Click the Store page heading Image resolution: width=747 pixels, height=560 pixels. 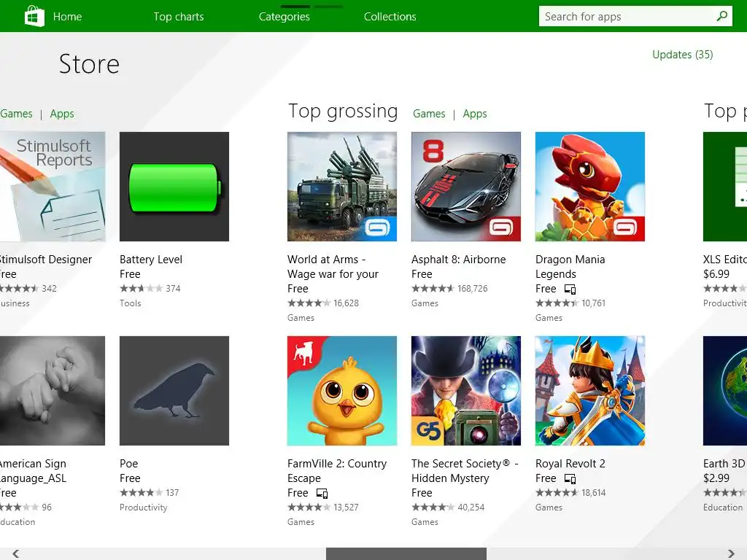coord(89,64)
